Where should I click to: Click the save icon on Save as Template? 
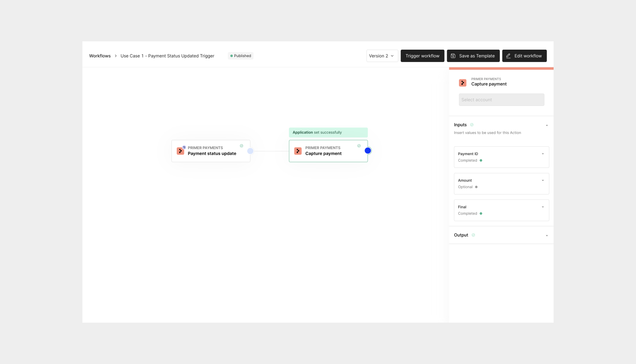(x=453, y=56)
